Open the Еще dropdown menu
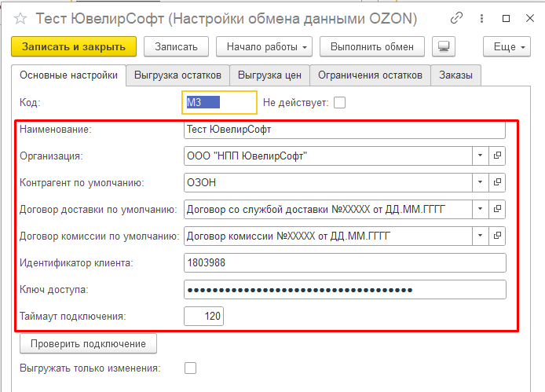Image resolution: width=545 pixels, height=392 pixels. 507,46
